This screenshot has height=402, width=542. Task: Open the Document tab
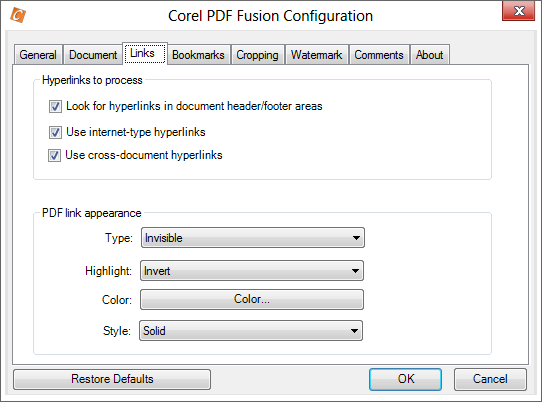93,55
